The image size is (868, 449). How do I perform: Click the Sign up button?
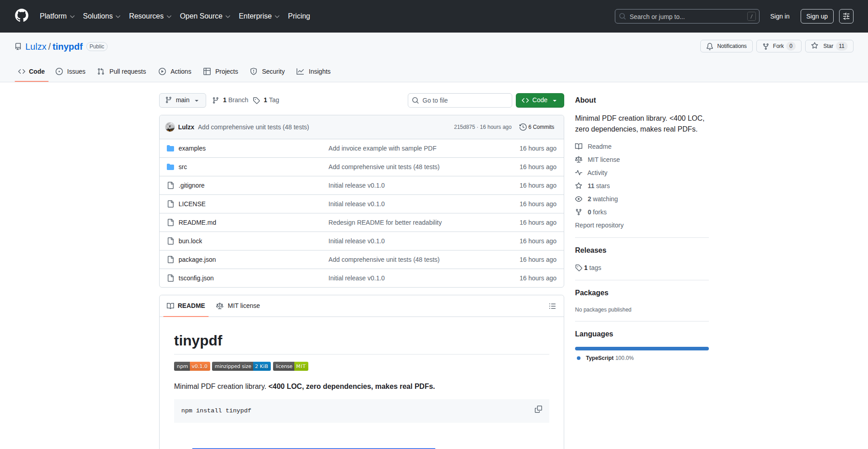point(816,16)
